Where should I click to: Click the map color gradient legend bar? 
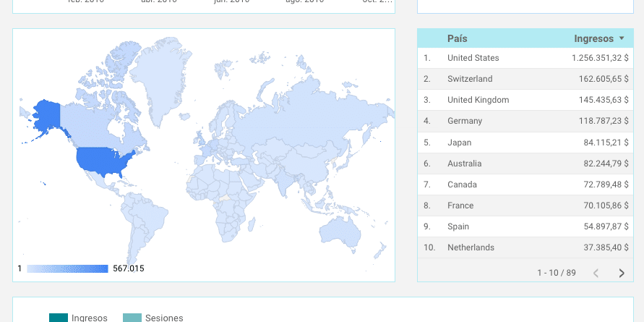coord(67,268)
